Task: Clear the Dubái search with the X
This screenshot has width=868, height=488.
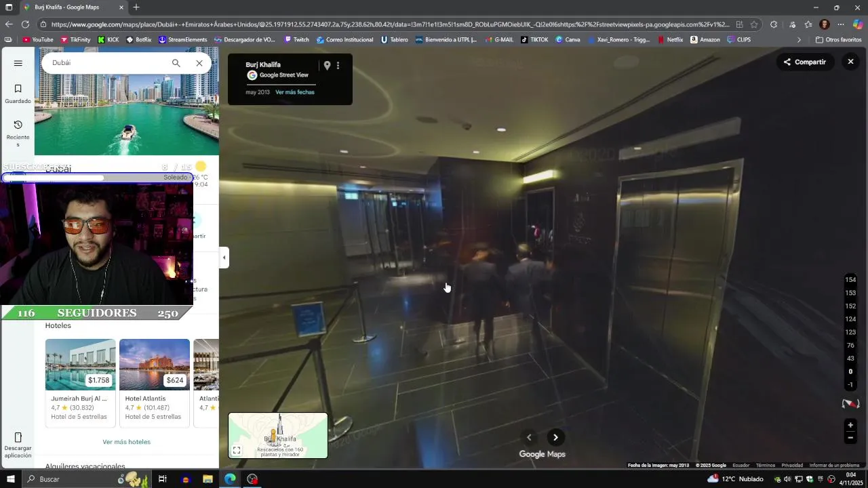Action: 199,63
